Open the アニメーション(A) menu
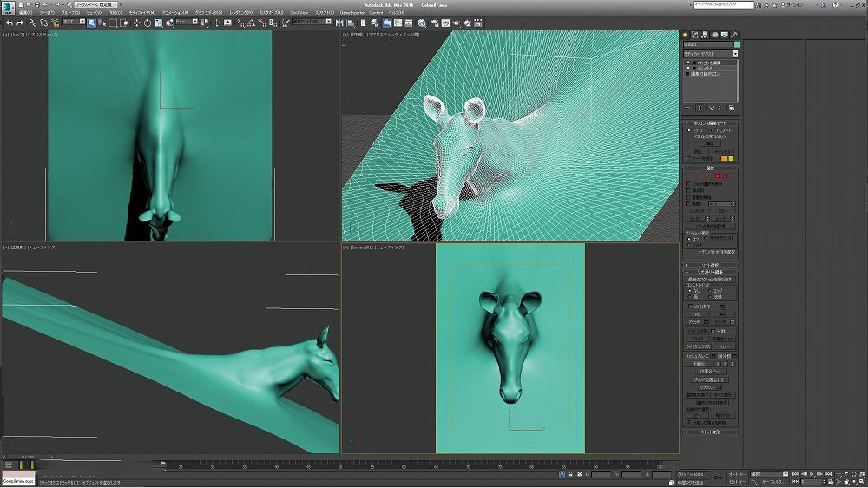 175,12
